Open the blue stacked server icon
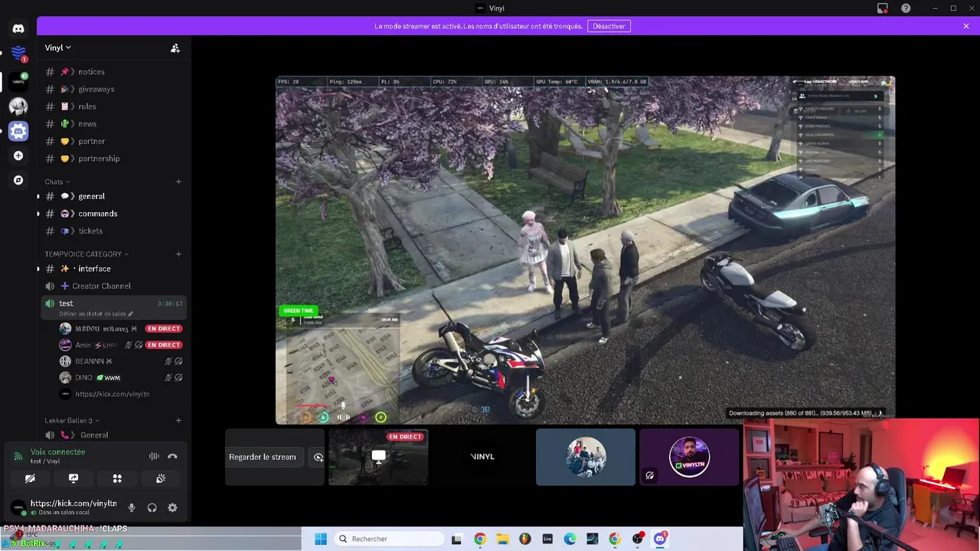 [18, 54]
